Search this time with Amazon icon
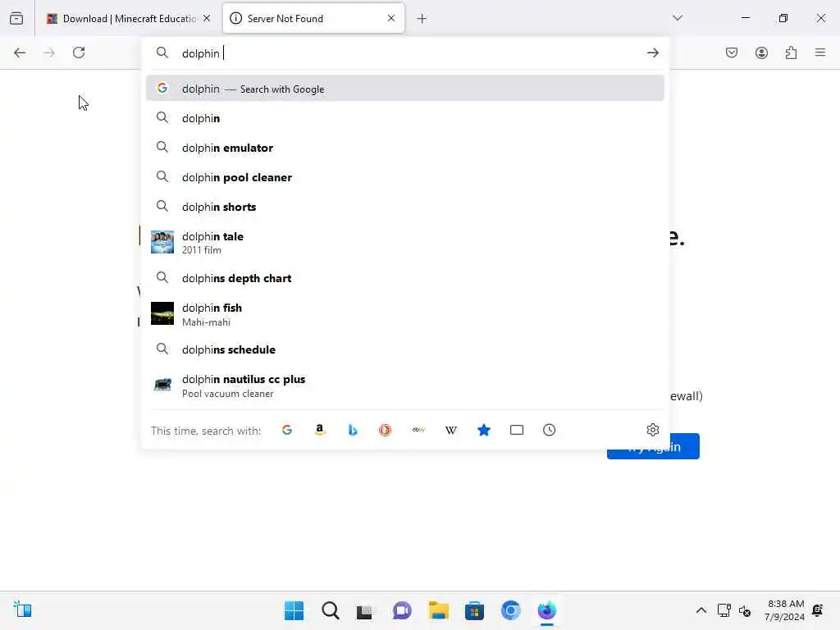840x630 pixels. (320, 430)
